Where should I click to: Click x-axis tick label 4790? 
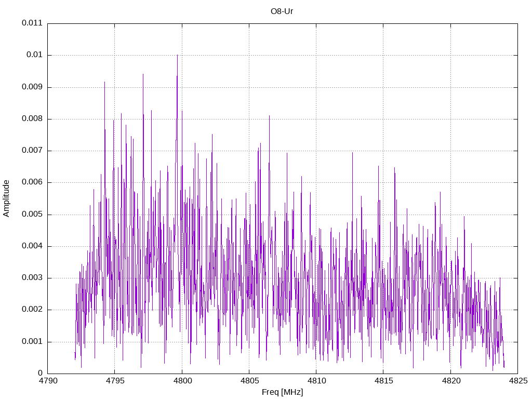[48, 381]
